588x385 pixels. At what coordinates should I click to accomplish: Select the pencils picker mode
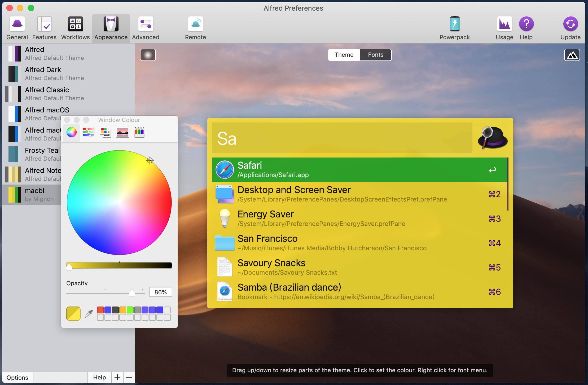[139, 132]
